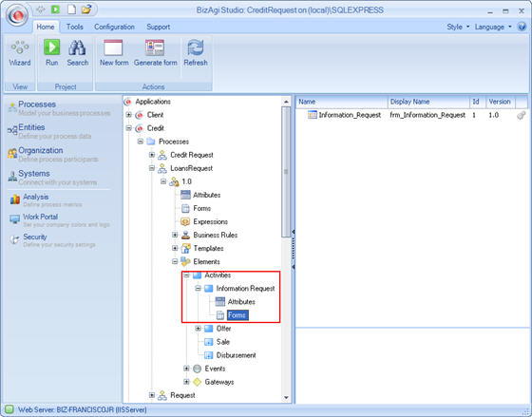Image resolution: width=532 pixels, height=417 pixels.
Task: Select the Applications root node
Action: pos(153,102)
